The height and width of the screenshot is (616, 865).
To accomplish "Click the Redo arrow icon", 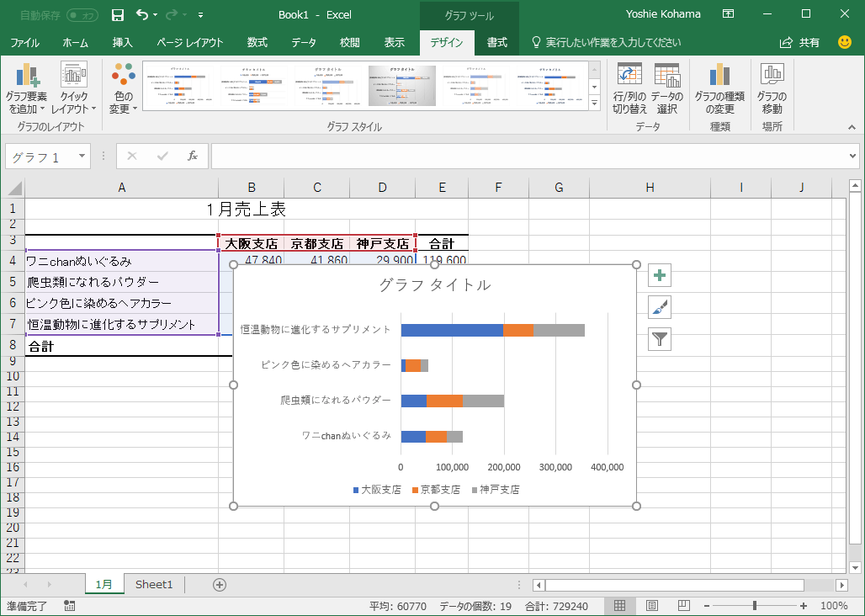I will point(172,15).
